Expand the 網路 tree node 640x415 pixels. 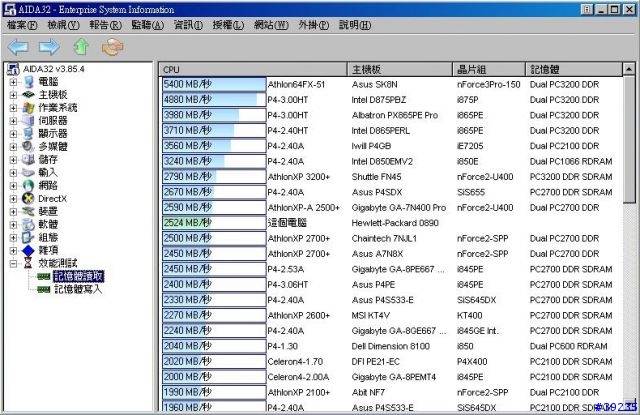pyautogui.click(x=13, y=186)
